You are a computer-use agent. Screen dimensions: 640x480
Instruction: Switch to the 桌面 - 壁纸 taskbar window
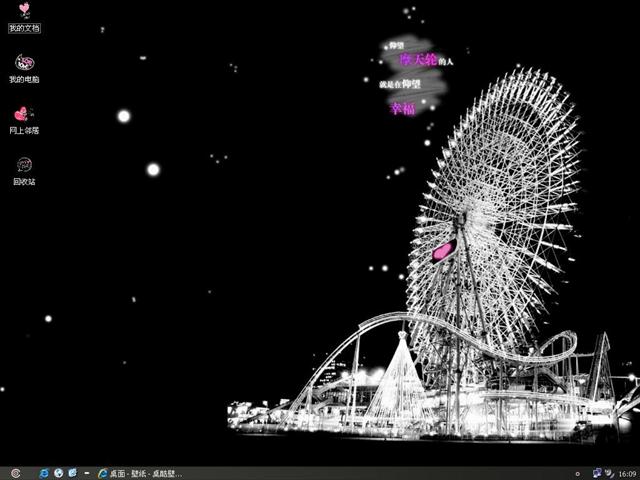pos(140,472)
